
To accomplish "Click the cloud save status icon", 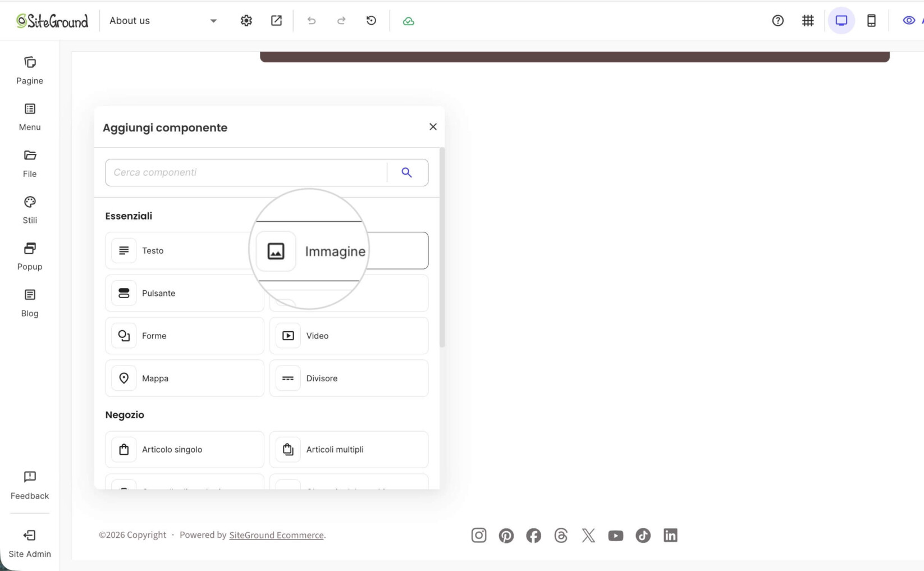I will click(409, 21).
